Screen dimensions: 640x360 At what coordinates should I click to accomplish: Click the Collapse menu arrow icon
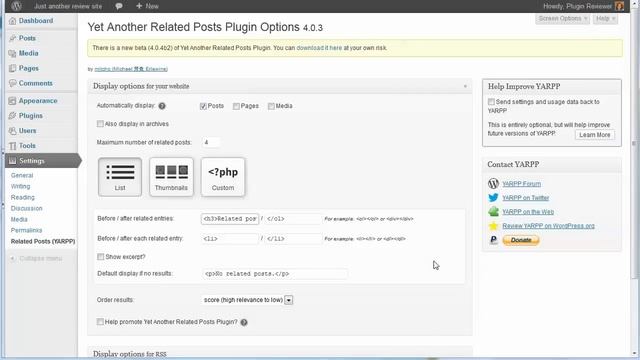click(x=13, y=258)
